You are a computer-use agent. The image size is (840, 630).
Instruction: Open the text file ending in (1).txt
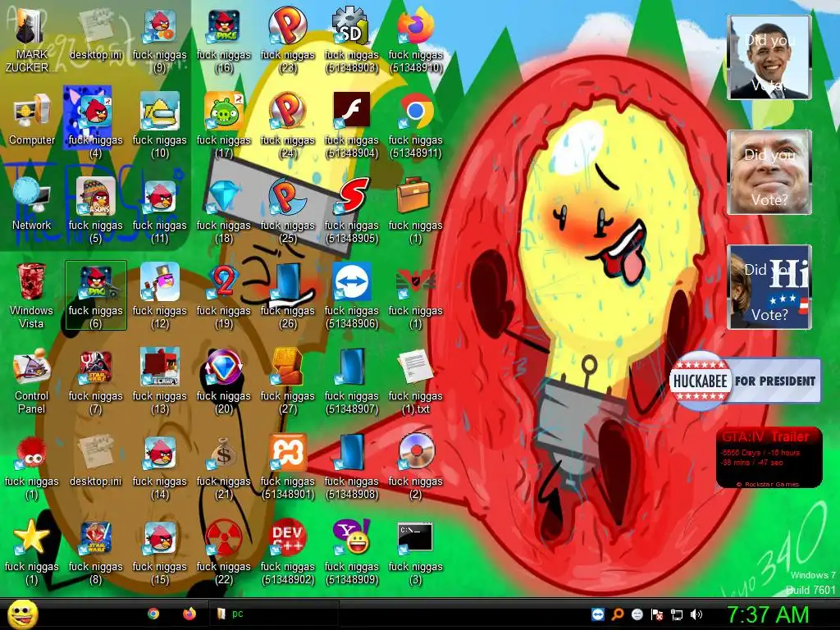416,367
